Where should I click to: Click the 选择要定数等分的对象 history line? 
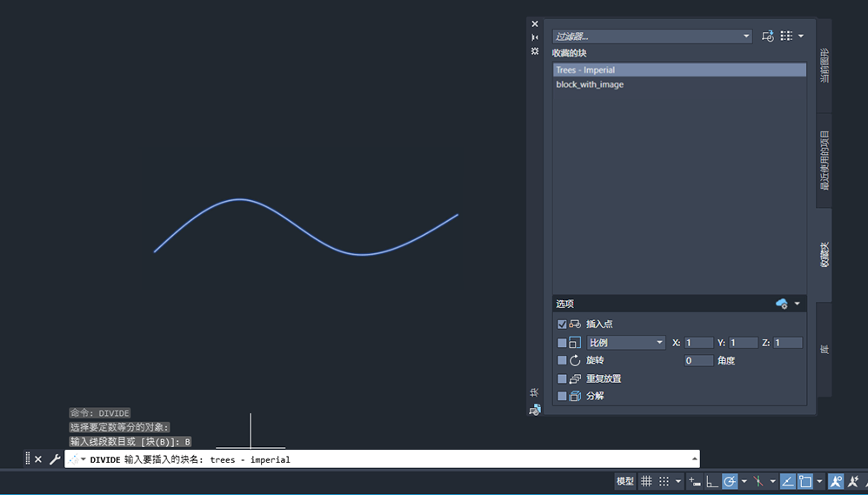(x=119, y=427)
